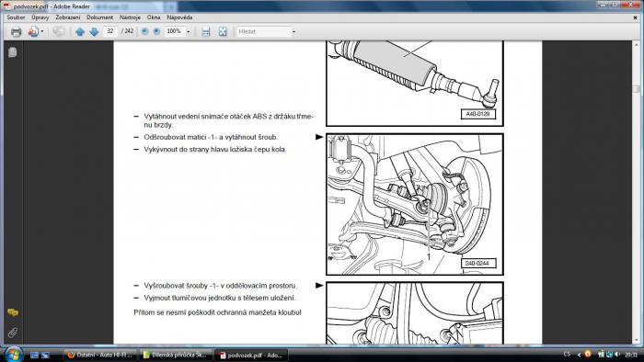Open the dropdown beside the collaborate icon

42,31
